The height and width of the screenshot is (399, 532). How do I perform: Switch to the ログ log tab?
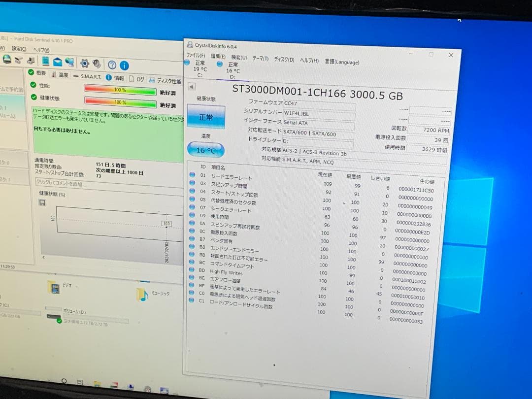pyautogui.click(x=137, y=79)
